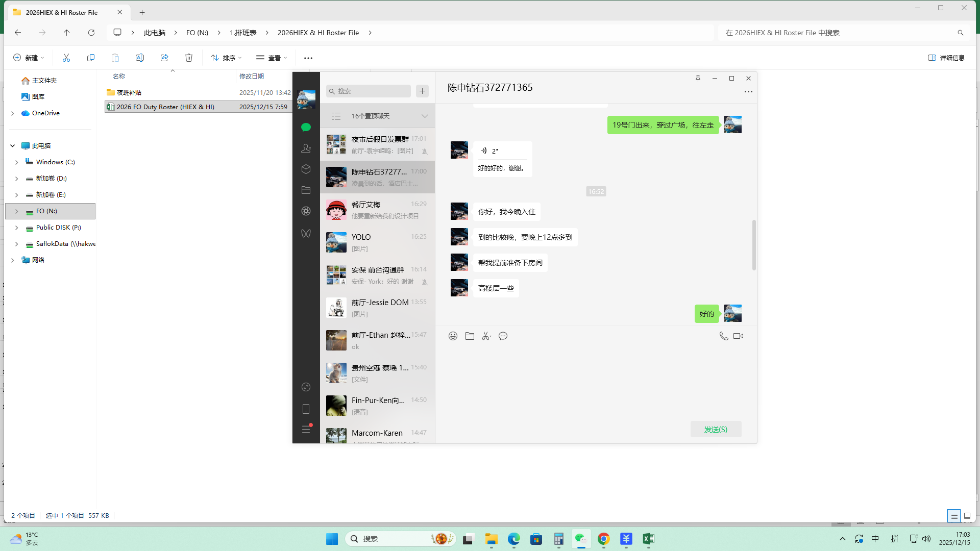The image size is (980, 551).
Task: Open the Sort dropdown menu
Action: tap(226, 58)
